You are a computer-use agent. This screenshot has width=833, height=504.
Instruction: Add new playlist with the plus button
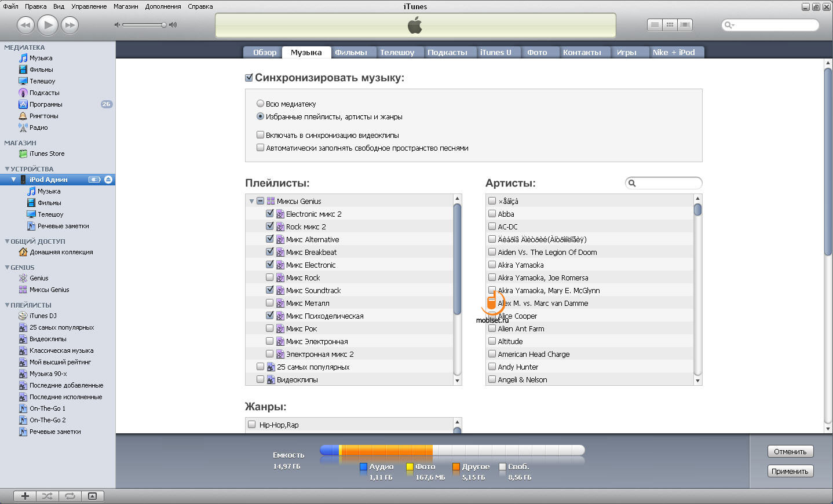(25, 496)
